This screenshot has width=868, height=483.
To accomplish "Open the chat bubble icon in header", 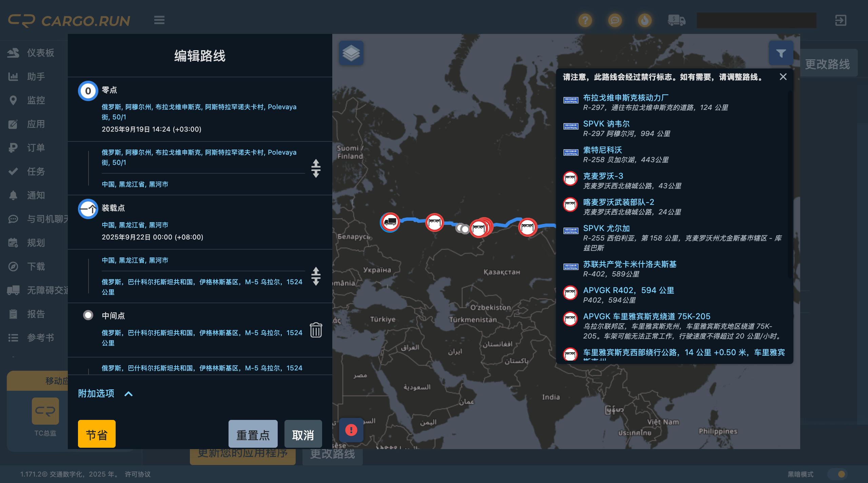I will (615, 20).
